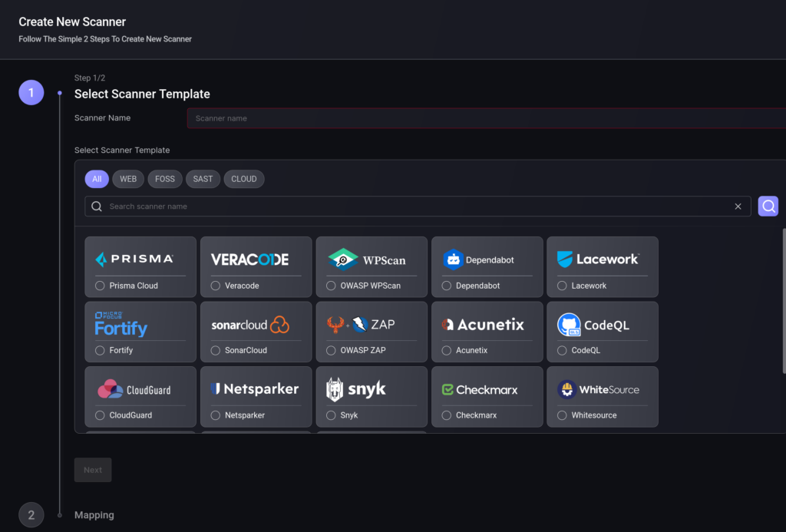Select the OWASP ZAP radio button
This screenshot has height=532, width=786.
click(x=331, y=350)
